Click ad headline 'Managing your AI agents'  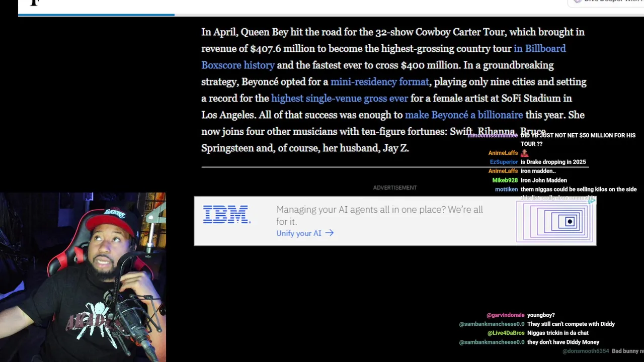[x=379, y=215]
